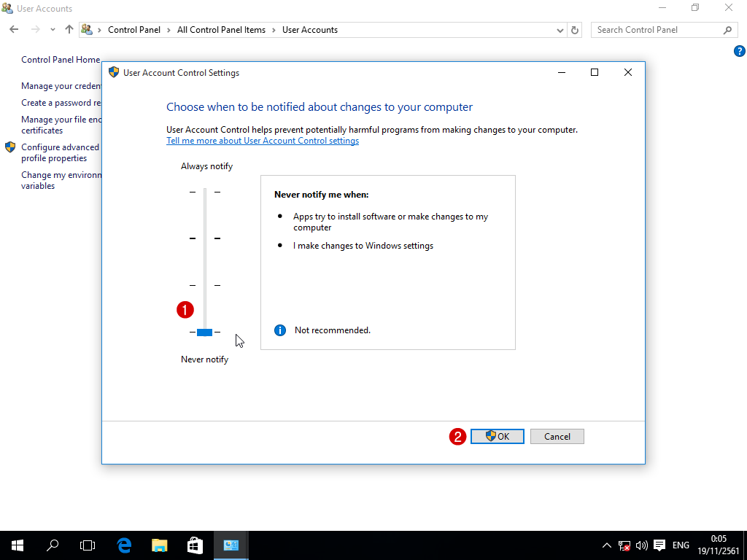
Task: Open 'Tell me more about User Account Control settings' link
Action: (x=263, y=141)
